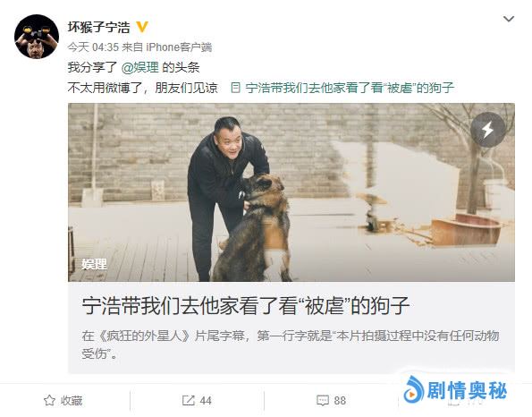Click the article document icon before the headline link
532x417 pixels.
pos(235,88)
